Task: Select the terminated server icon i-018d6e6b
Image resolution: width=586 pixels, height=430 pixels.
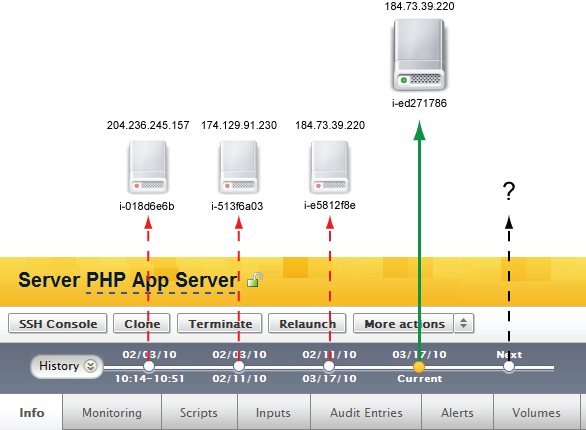Action: [148, 167]
